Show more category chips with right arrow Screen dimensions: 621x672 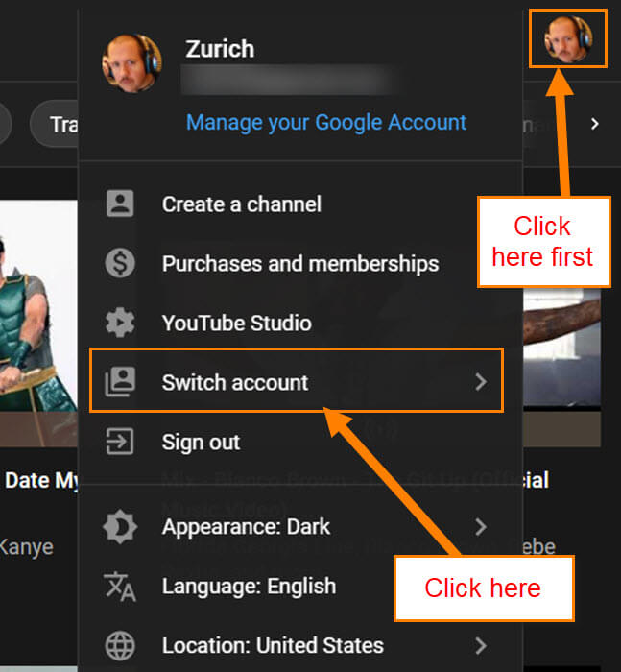[x=595, y=124]
